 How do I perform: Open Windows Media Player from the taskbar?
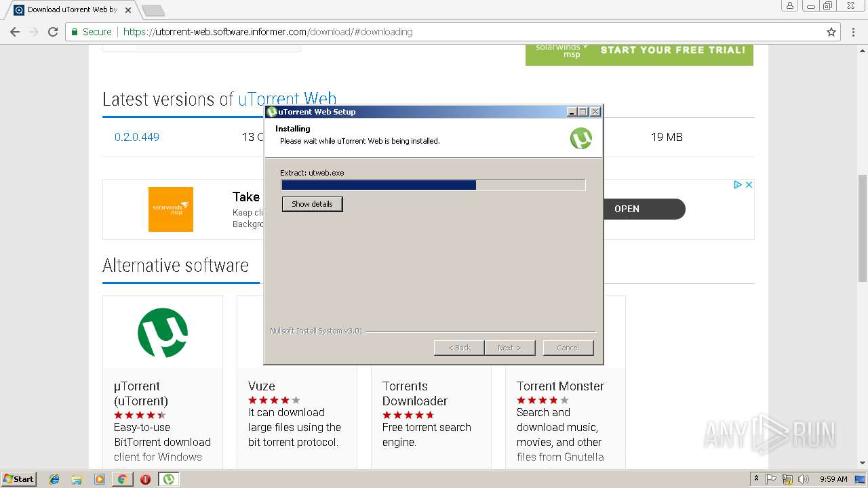click(x=100, y=479)
